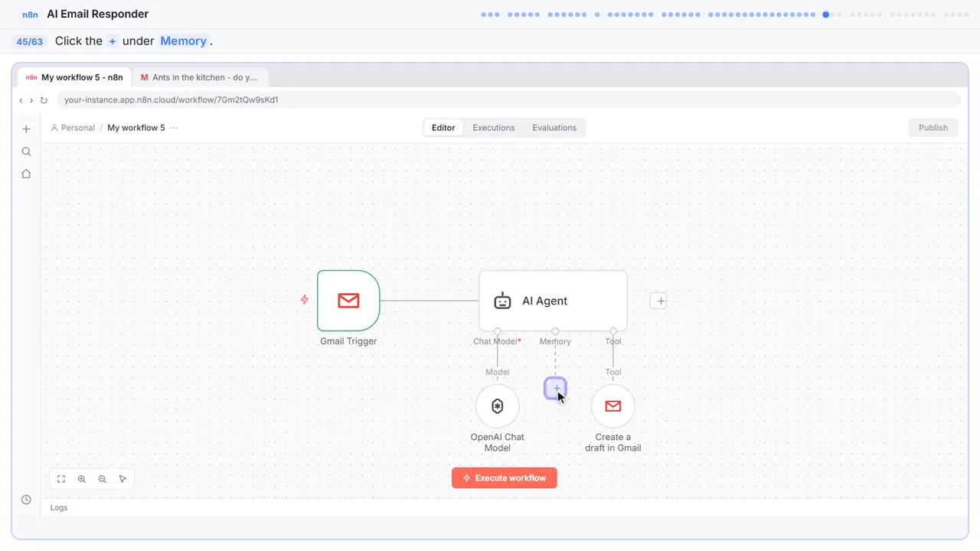
Task: Open the OpenAI Chat Model node
Action: pos(498,406)
